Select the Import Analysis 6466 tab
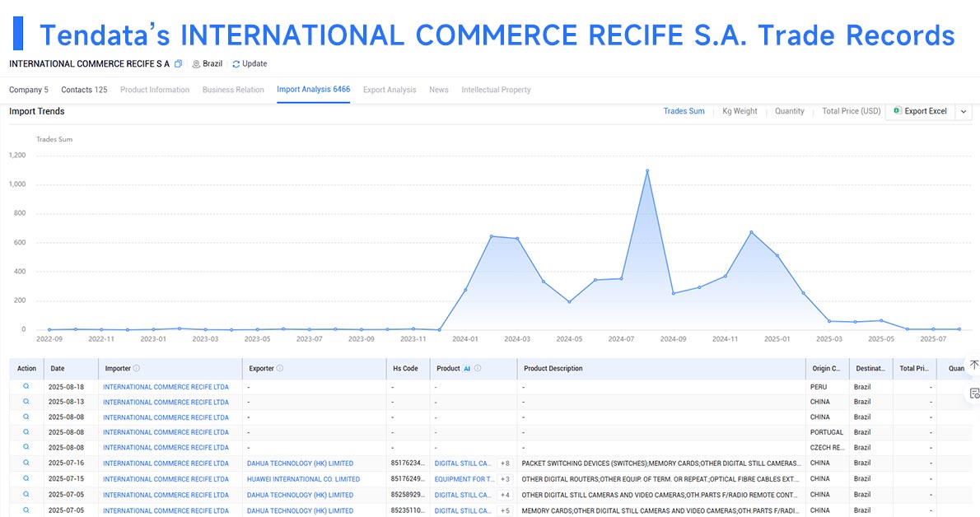980x517 pixels. [313, 90]
